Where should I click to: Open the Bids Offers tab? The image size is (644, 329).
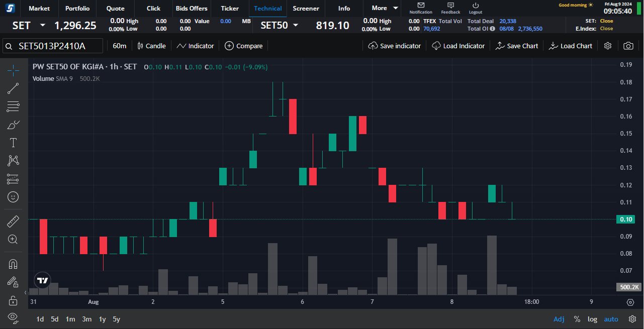[192, 8]
